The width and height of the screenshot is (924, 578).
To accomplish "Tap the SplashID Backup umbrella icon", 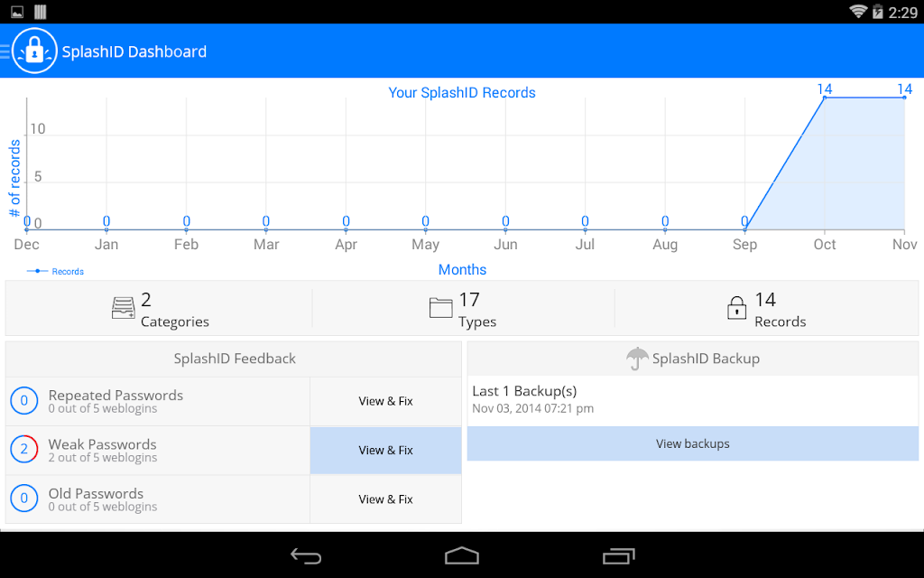I will click(637, 358).
